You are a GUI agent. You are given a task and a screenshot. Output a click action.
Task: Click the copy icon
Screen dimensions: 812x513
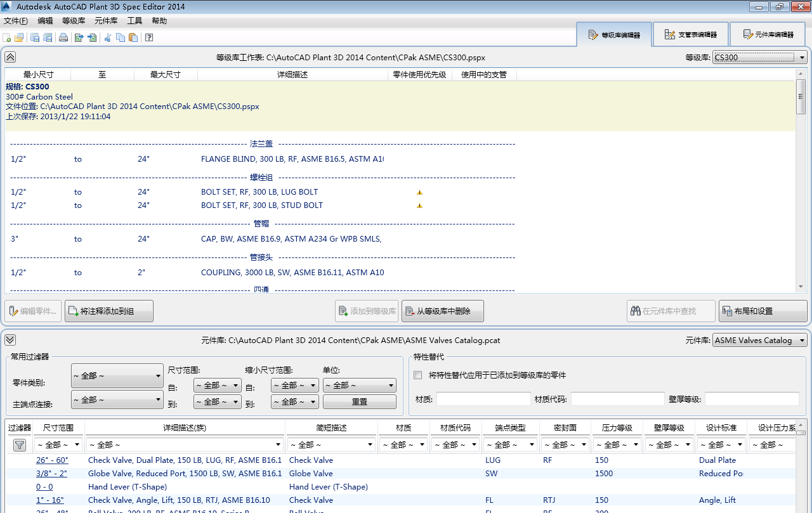tap(121, 37)
